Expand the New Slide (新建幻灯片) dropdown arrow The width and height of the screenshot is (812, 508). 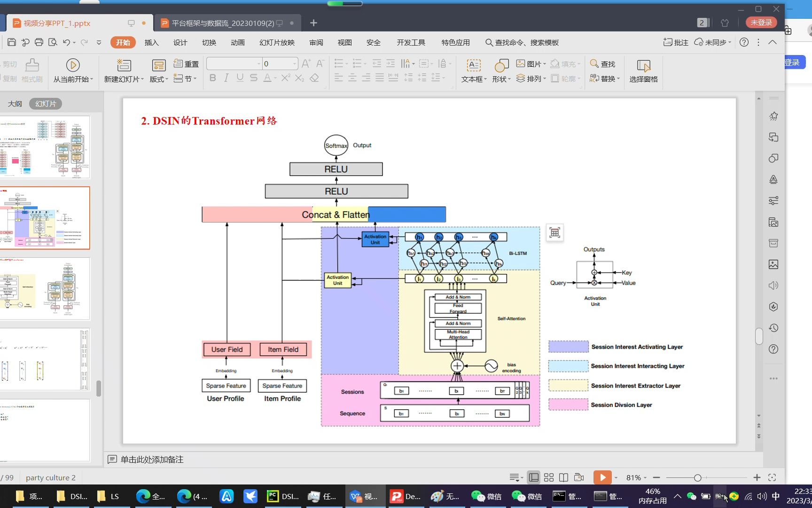(x=142, y=79)
